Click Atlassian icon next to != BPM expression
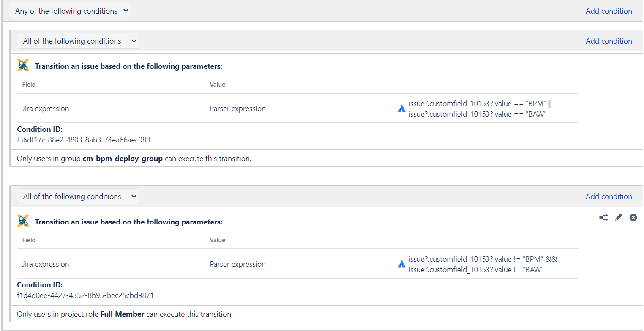 [401, 264]
